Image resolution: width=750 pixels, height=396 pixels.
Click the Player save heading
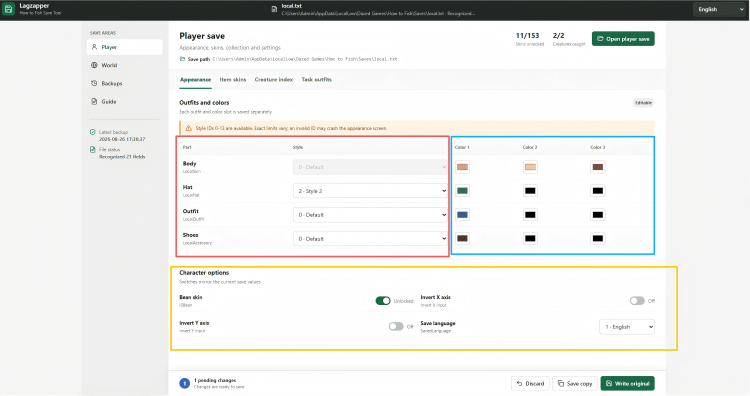[x=202, y=36]
